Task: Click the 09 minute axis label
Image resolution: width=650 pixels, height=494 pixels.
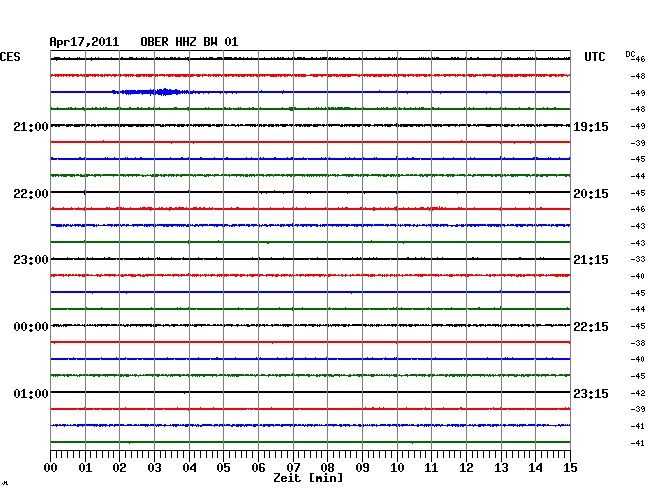Action: point(362,468)
